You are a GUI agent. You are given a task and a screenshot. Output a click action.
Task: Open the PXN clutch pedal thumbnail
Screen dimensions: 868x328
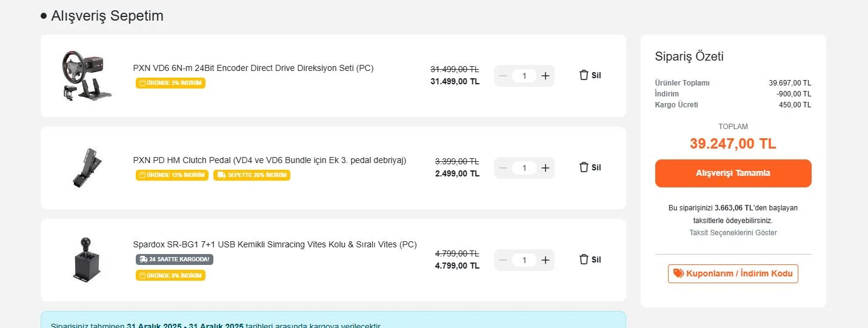click(x=82, y=167)
